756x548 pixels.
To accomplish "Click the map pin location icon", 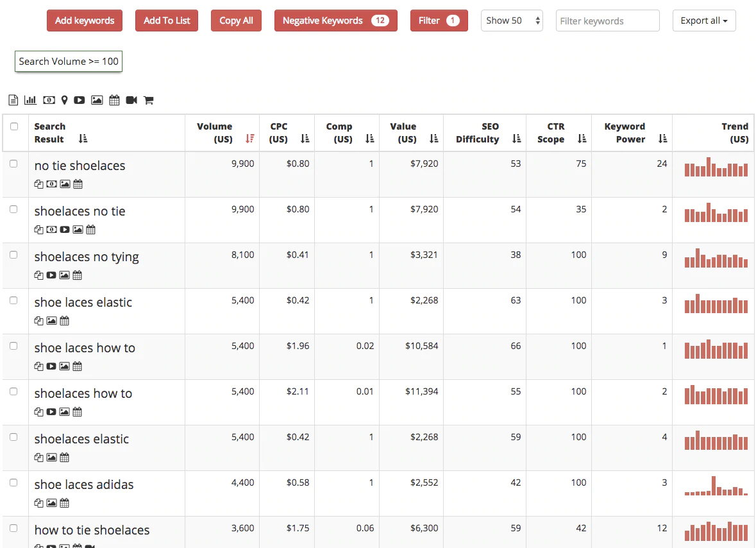I will click(x=64, y=100).
